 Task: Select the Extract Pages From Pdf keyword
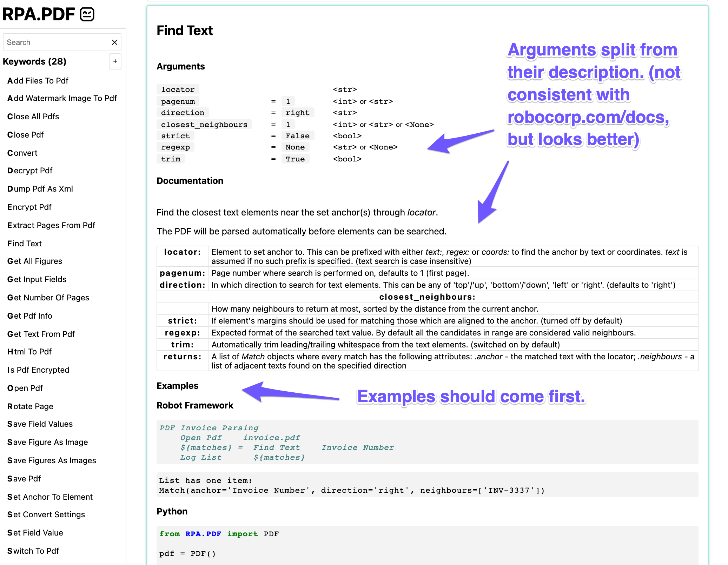[51, 225]
